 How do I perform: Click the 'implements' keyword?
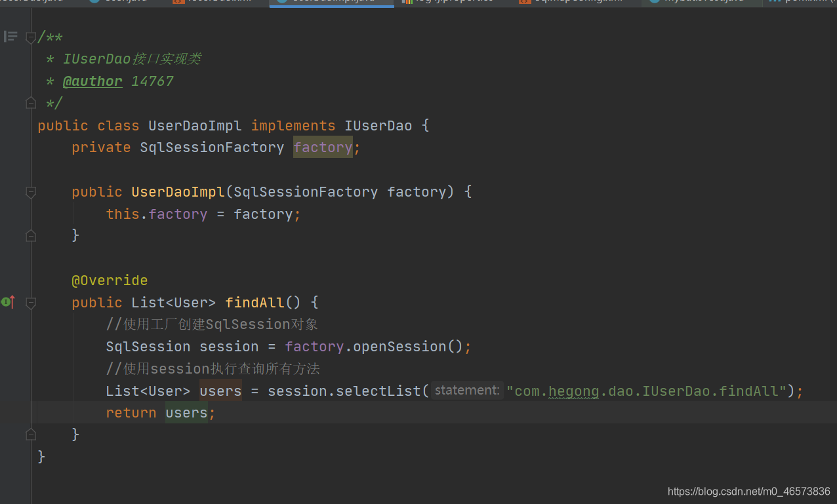(293, 125)
